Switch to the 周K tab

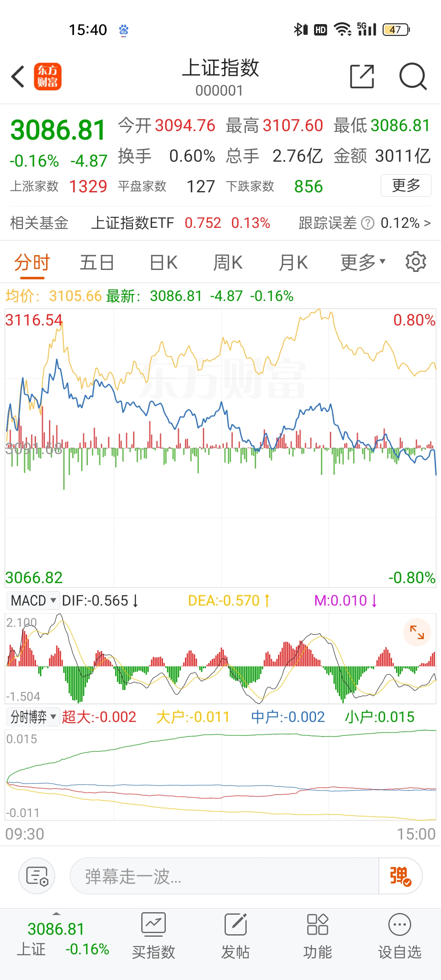228,262
